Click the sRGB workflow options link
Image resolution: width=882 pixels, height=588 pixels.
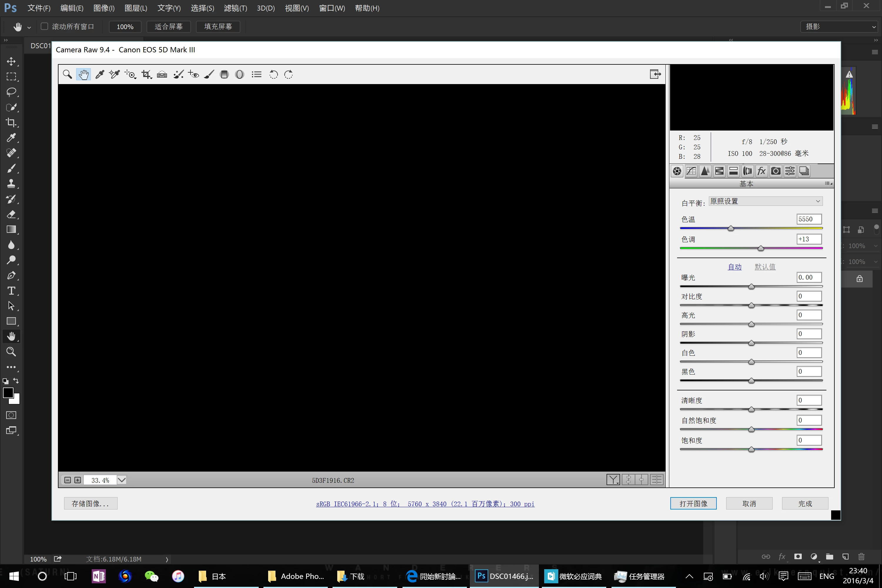[425, 504]
